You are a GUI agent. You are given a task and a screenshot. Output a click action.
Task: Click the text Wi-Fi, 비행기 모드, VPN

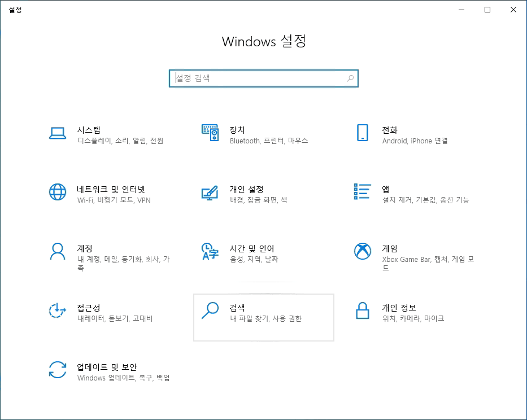point(114,200)
